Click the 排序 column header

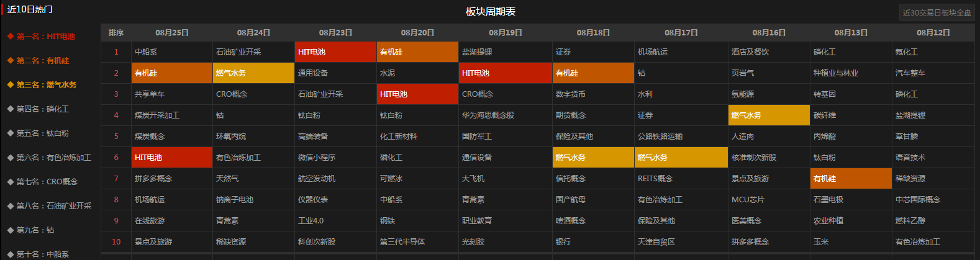[116, 33]
